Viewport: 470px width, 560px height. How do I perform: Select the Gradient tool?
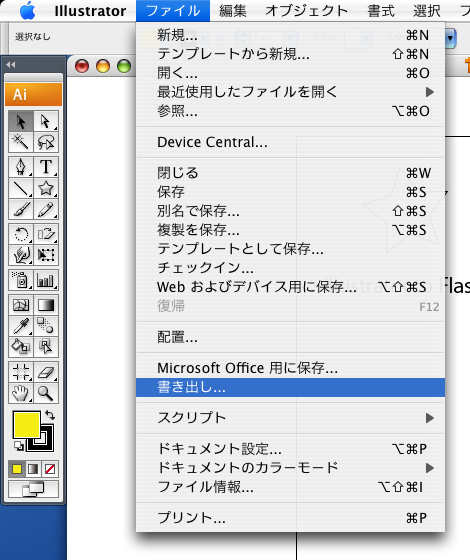[x=46, y=305]
